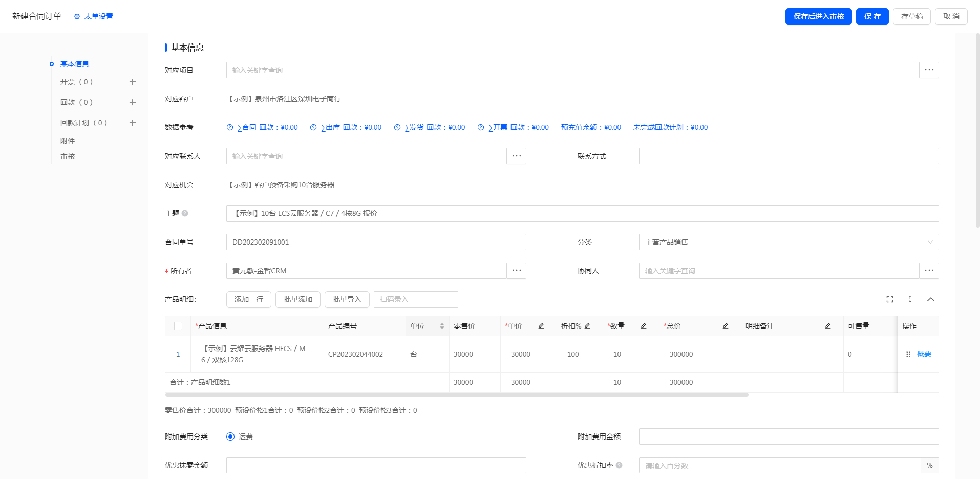
Task: Focus 优惠折扣率 percent field
Action: click(x=780, y=465)
